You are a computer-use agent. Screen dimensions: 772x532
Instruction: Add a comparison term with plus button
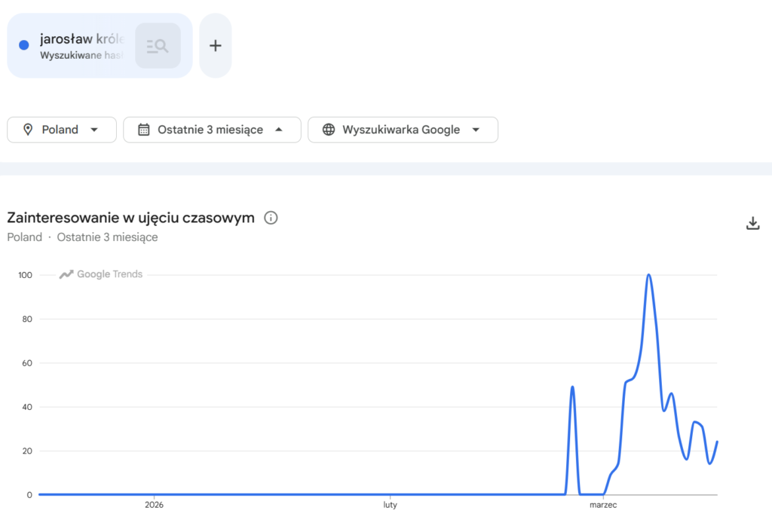216,46
